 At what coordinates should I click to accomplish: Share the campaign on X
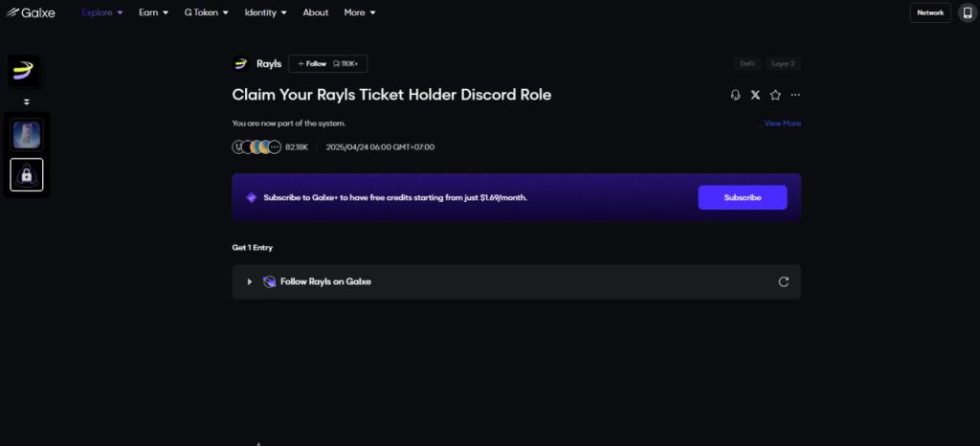(756, 95)
